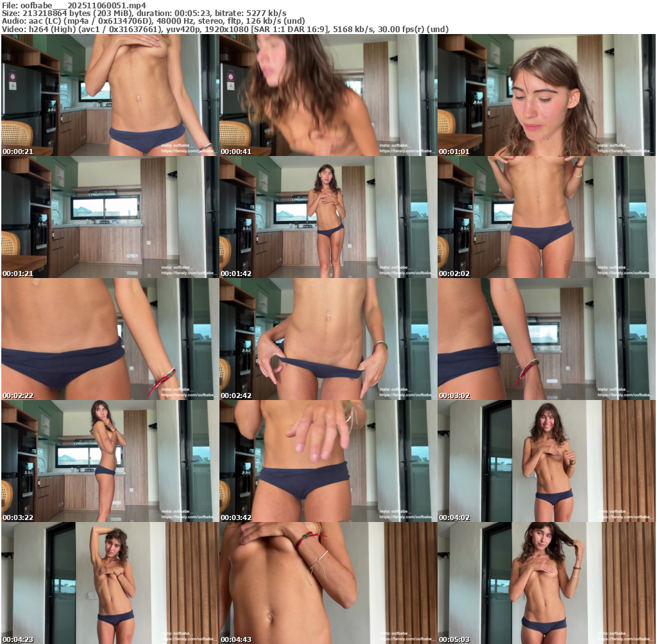Open the thumbnail frame stamped 00:01:42

(x=328, y=217)
